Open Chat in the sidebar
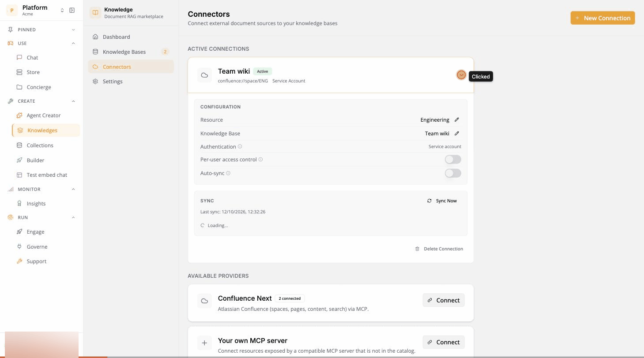The width and height of the screenshot is (644, 358). pos(32,57)
